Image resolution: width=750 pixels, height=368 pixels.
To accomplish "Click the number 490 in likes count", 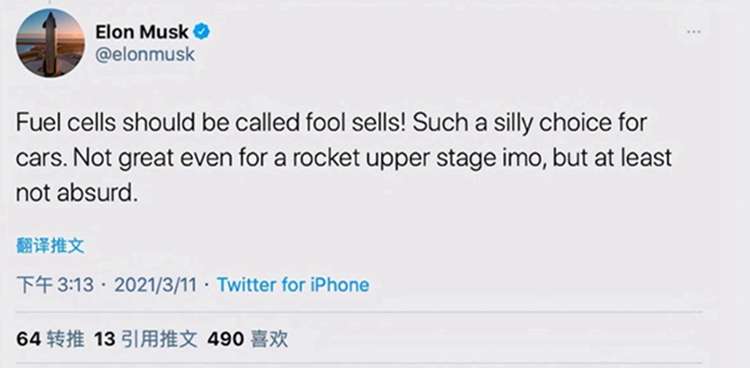I will (225, 339).
